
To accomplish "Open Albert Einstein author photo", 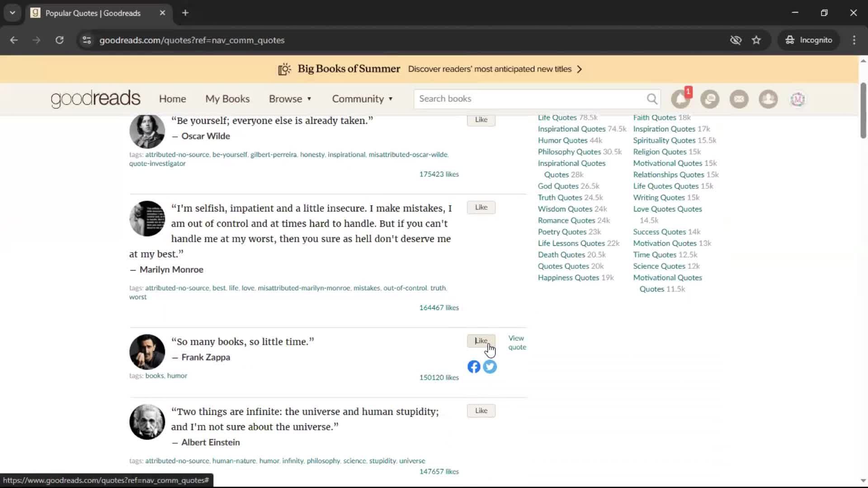I will click(x=147, y=422).
